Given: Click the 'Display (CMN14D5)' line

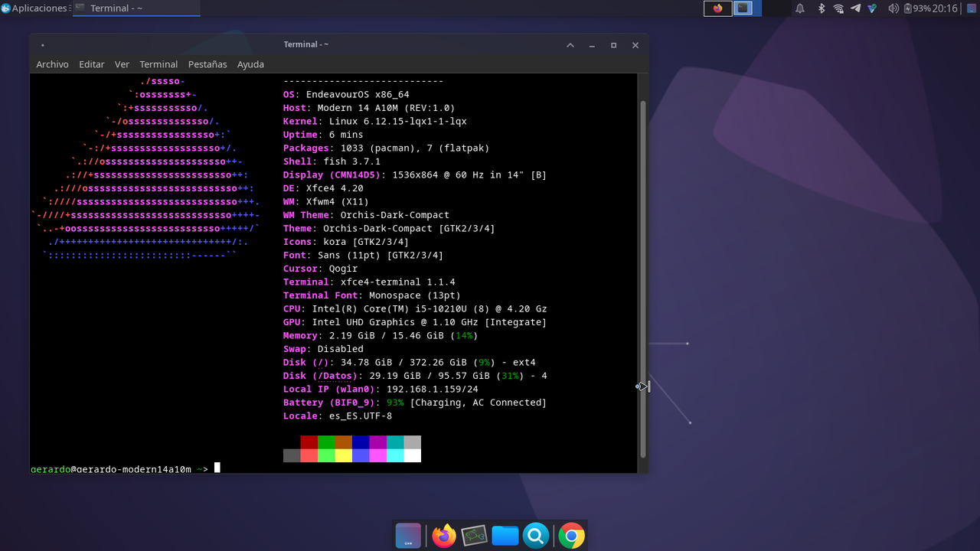Looking at the screenshot, I should coord(415,175).
